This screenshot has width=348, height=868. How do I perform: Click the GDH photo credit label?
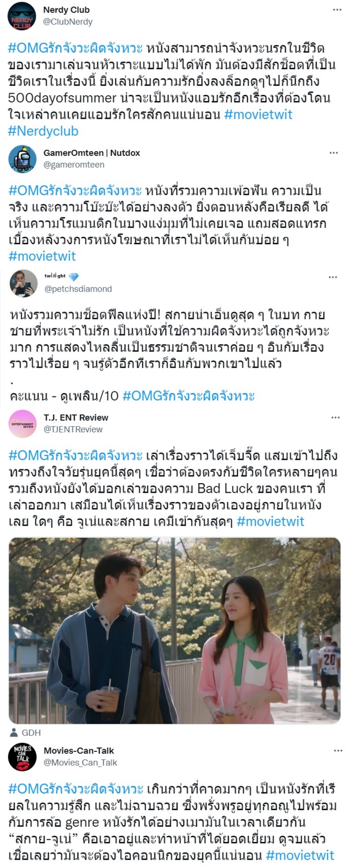[31, 733]
